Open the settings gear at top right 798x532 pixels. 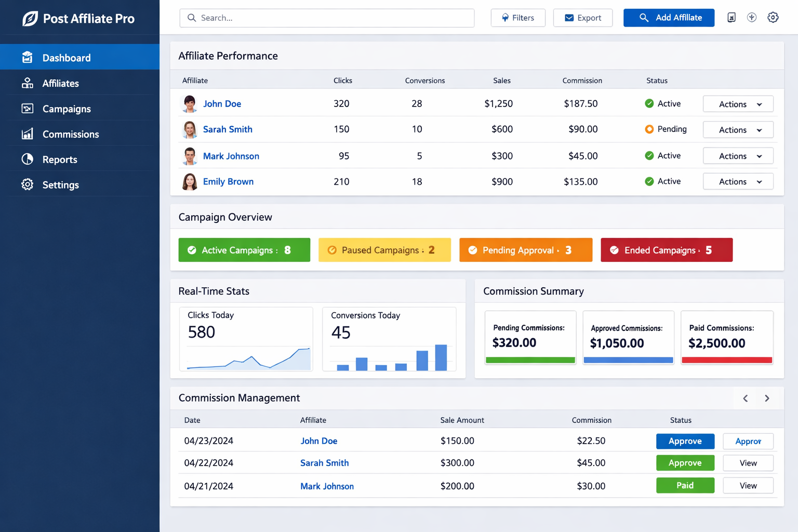click(773, 17)
